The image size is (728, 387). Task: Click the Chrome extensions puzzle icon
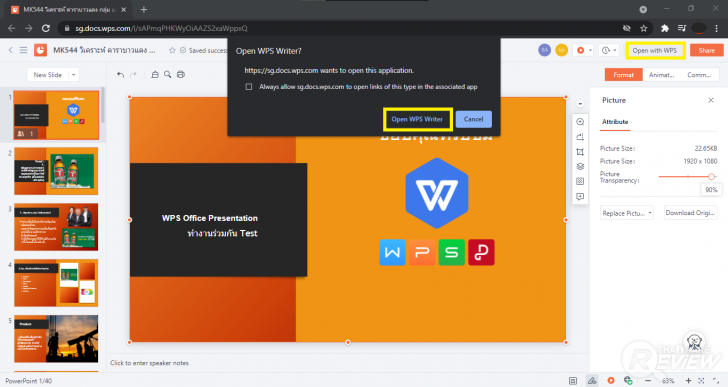(664, 28)
